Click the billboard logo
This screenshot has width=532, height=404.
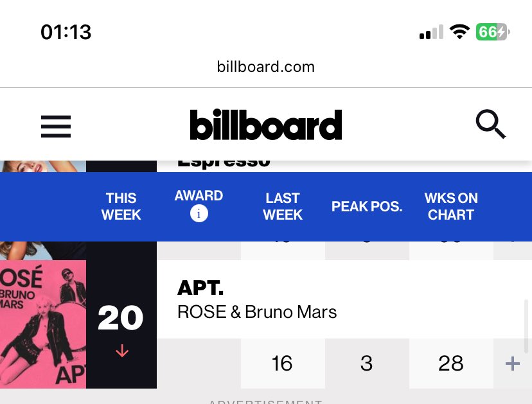(x=265, y=125)
